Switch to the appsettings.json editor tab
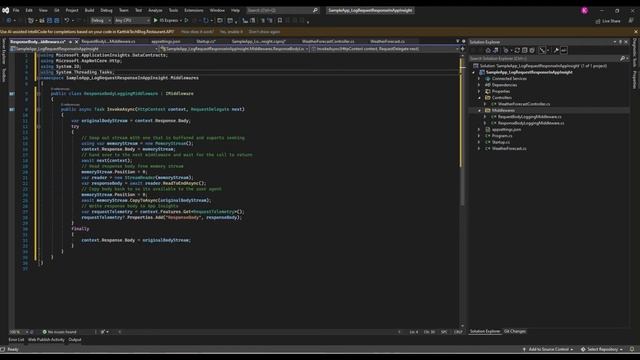This screenshot has width=640, height=360. pos(166,42)
